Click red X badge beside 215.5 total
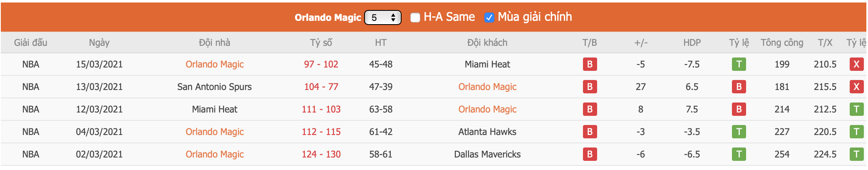The height and width of the screenshot is (170, 868). tap(856, 87)
